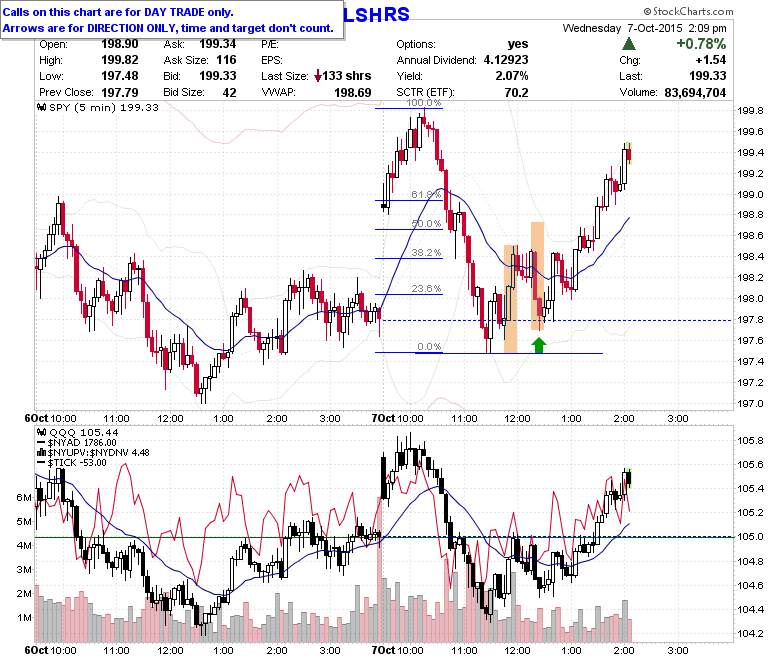780x659 pixels.
Task: Click the percent change +0.78%
Action: pyautogui.click(x=701, y=44)
